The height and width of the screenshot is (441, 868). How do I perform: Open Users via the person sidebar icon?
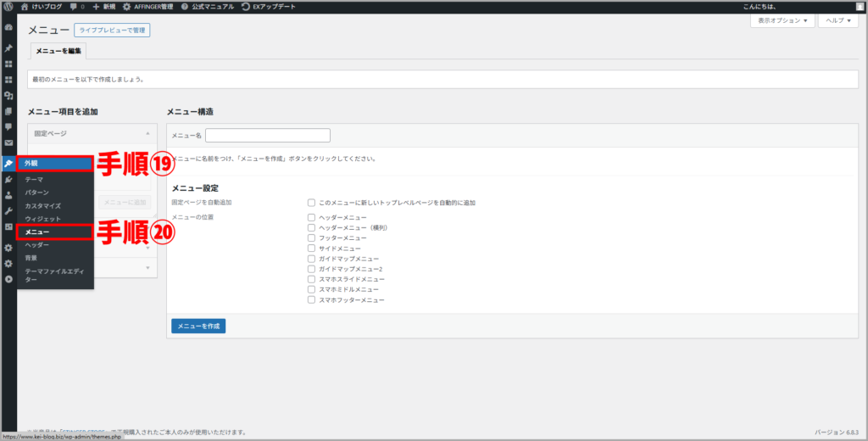click(x=8, y=195)
